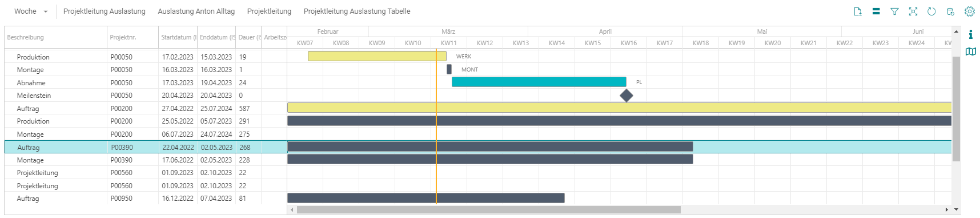Sort by Dauer column header
This screenshot has height=218, width=980.
coord(249,37)
